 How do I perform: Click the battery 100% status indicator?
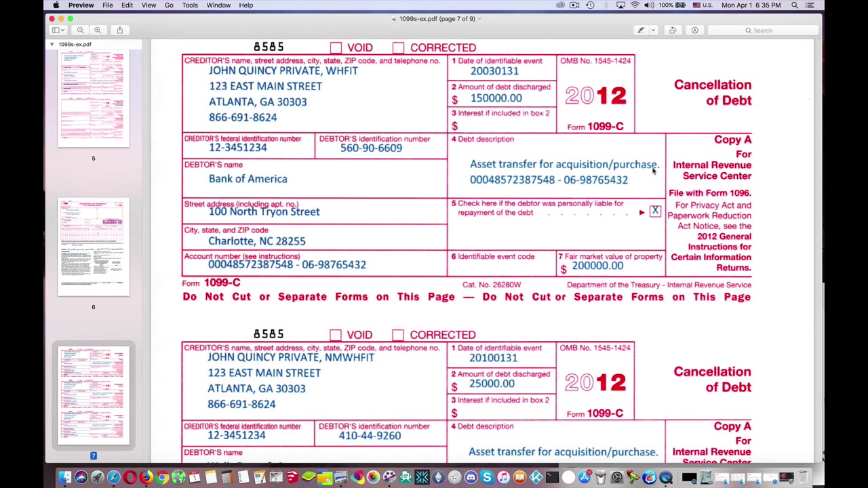point(673,5)
